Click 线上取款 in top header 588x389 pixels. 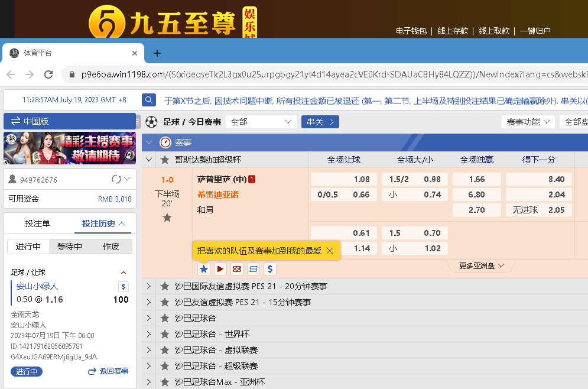click(x=494, y=31)
